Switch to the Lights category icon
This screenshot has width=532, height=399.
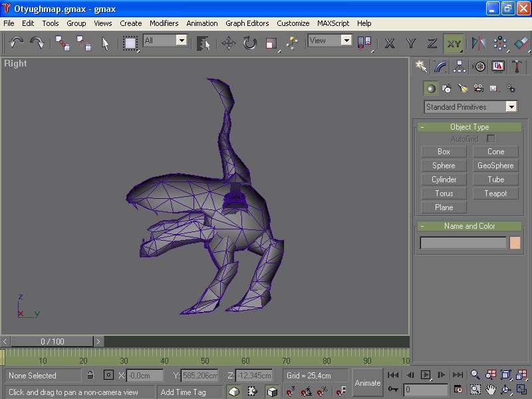463,88
